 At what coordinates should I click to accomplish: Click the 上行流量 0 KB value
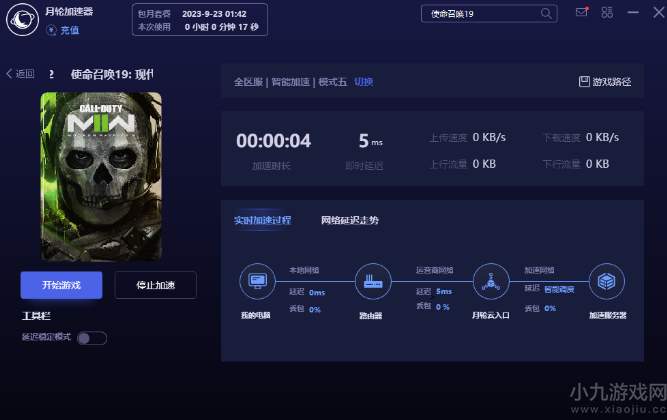tap(484, 164)
